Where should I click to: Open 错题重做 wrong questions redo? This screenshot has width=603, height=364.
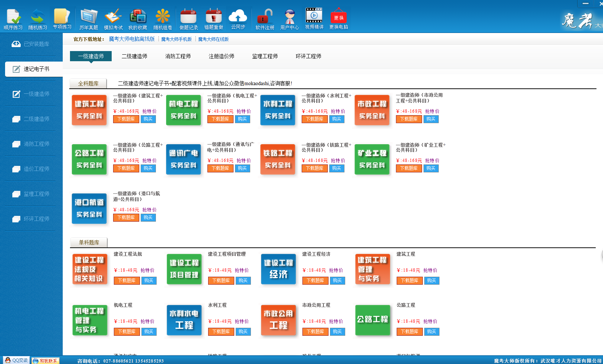click(214, 19)
